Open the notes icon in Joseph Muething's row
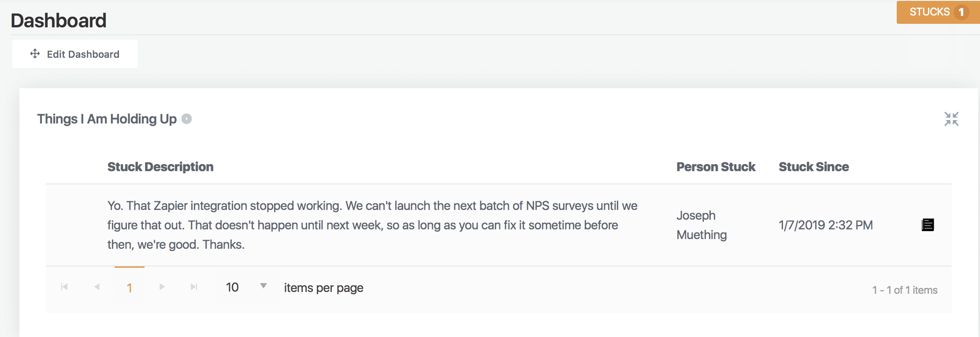Image resolution: width=980 pixels, height=337 pixels. [928, 225]
